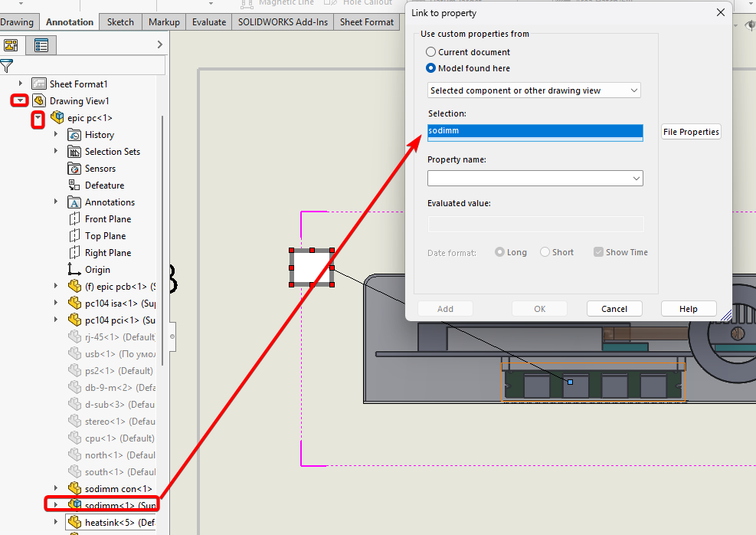
Task: Switch to the Sketch ribbon tab
Action: pos(120,22)
